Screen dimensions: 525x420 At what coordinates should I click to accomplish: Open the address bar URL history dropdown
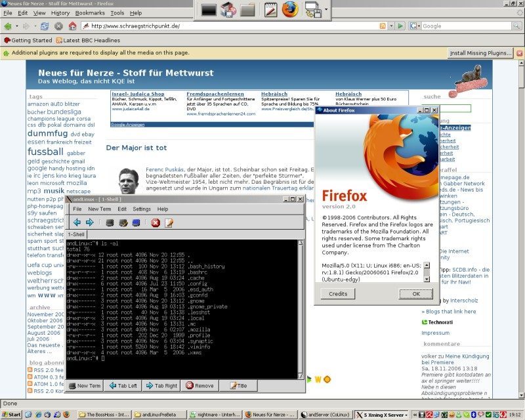(x=391, y=26)
